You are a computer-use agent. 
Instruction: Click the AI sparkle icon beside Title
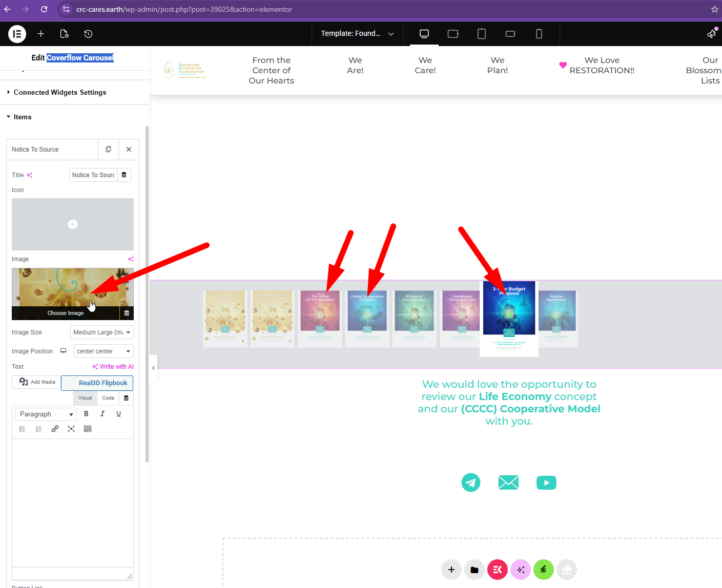[30, 175]
